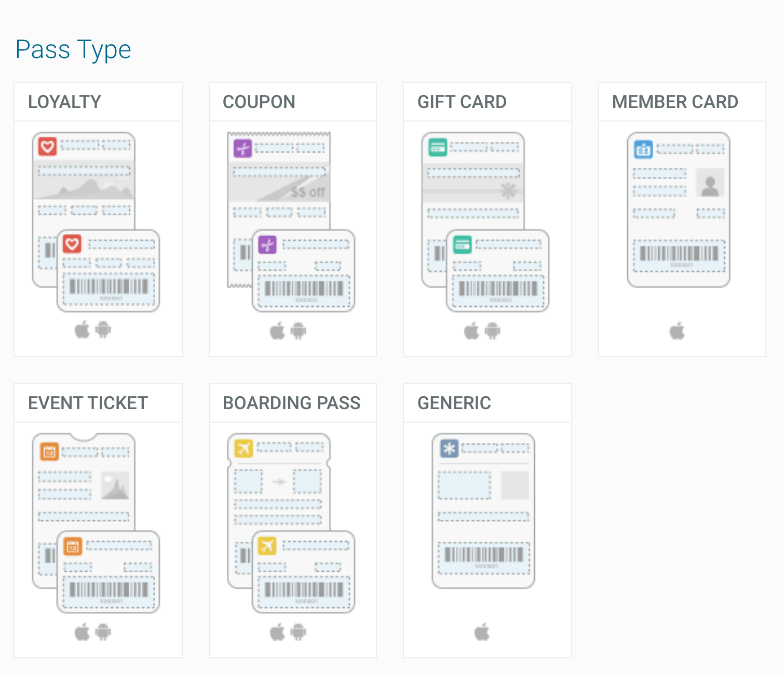Select the Loyalty heart icon
Viewport: 784px width, 675px height.
tap(47, 146)
